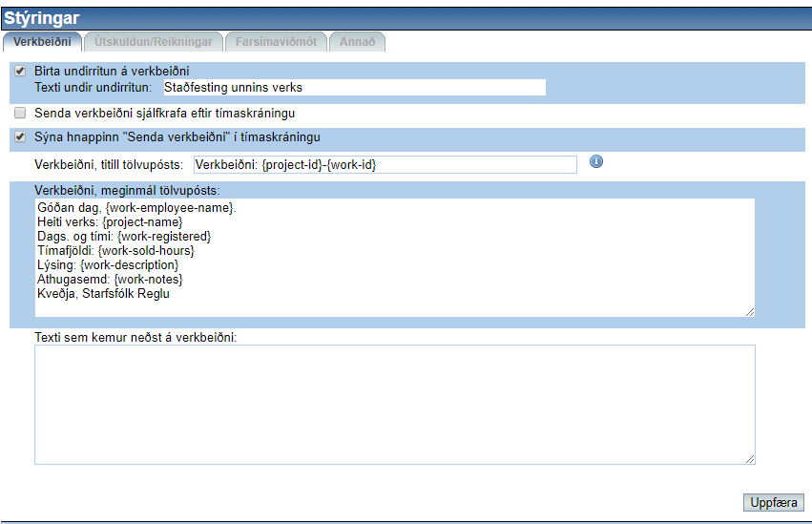The image size is (812, 524).
Task: Go to the Annað tab
Action: click(358, 42)
